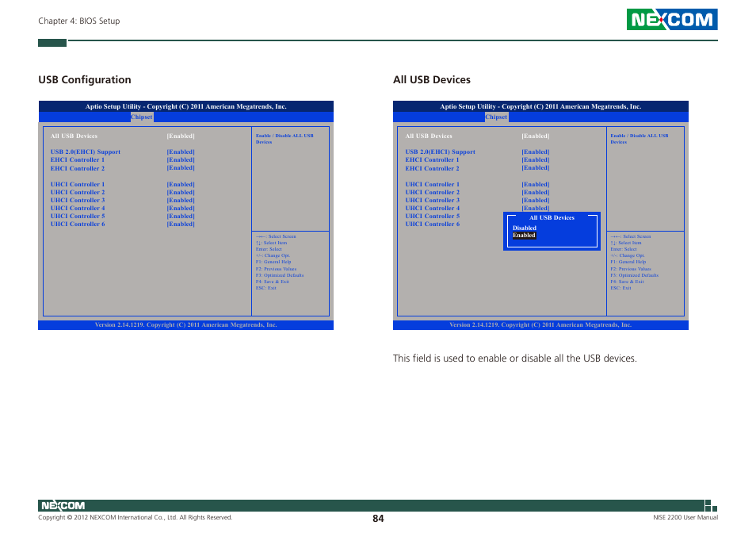Select UHCI Controller 1 in All USB Devices screenshot

pos(433,184)
